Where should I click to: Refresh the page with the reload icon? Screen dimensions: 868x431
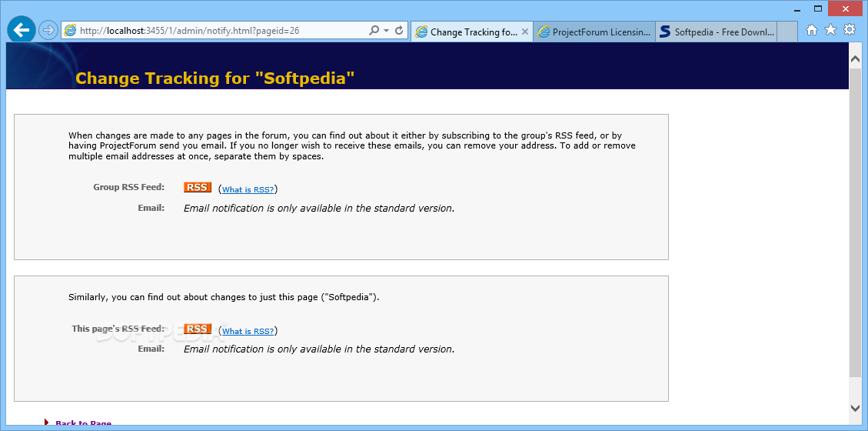[x=398, y=31]
